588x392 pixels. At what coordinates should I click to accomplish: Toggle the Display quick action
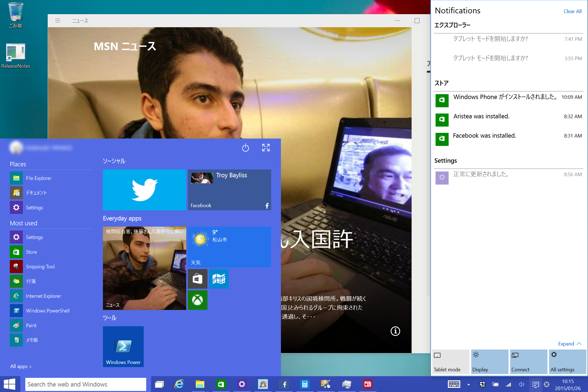[489, 362]
